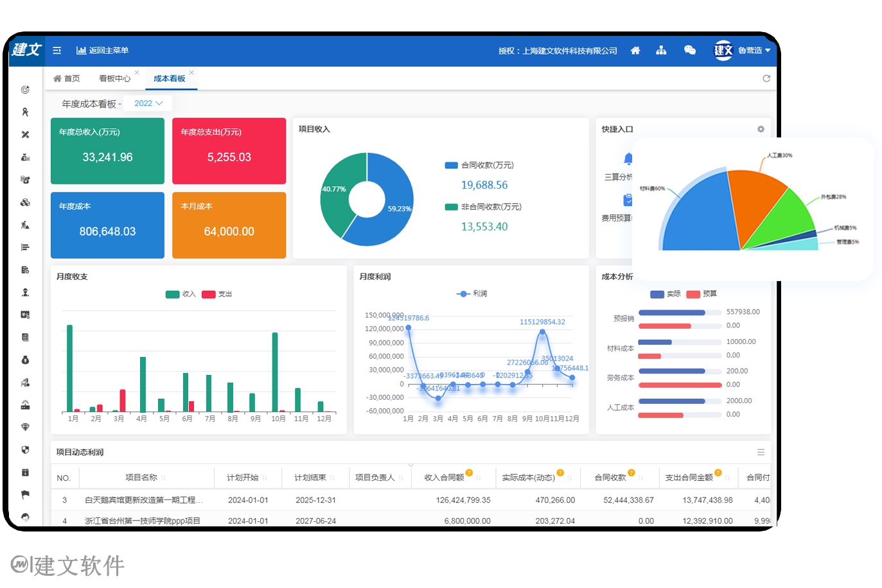Open the crossed tools icon in the sidebar
Screen dimensions: 882x588
click(25, 135)
